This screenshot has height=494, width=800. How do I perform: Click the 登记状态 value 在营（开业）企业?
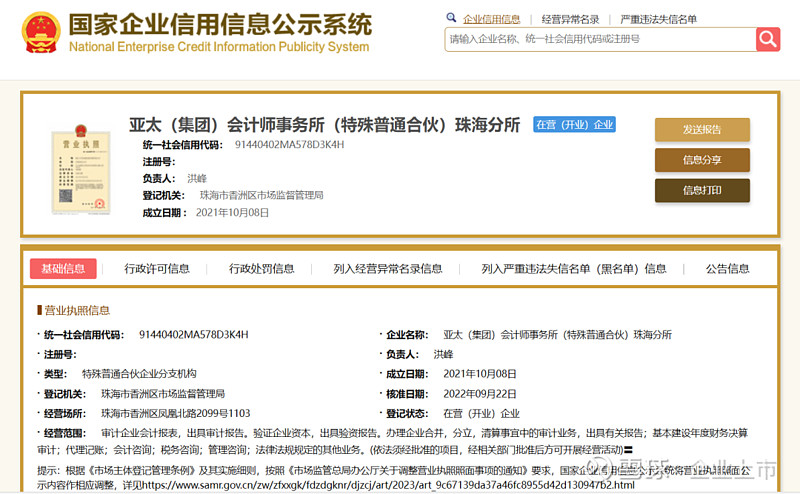click(x=481, y=413)
